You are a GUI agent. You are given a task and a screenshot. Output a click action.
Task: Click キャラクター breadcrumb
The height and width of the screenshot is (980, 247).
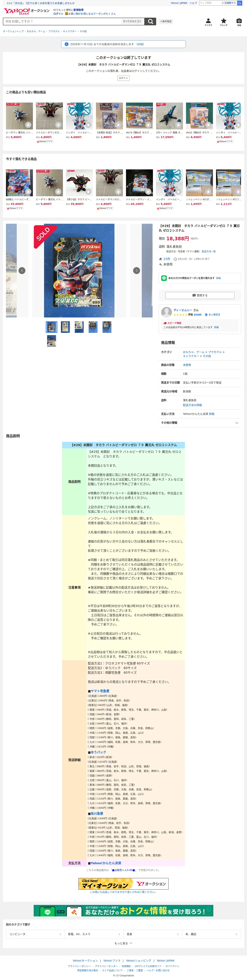click(70, 31)
